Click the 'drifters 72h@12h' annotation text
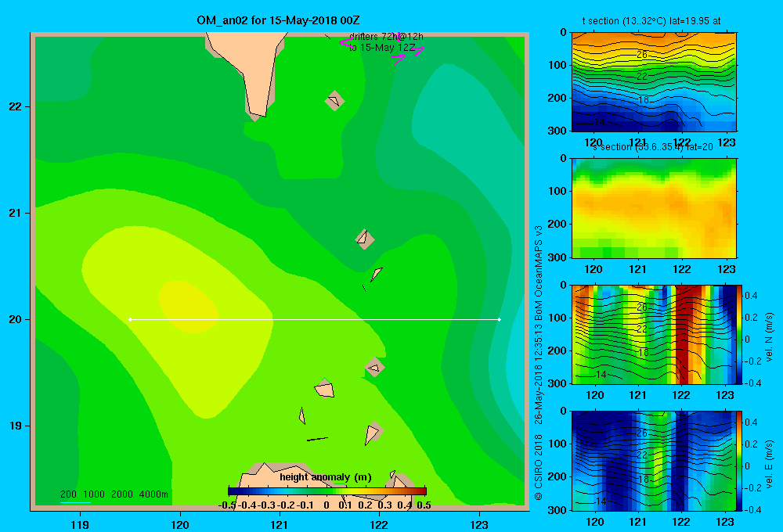This screenshot has height=532, width=783. (386, 37)
